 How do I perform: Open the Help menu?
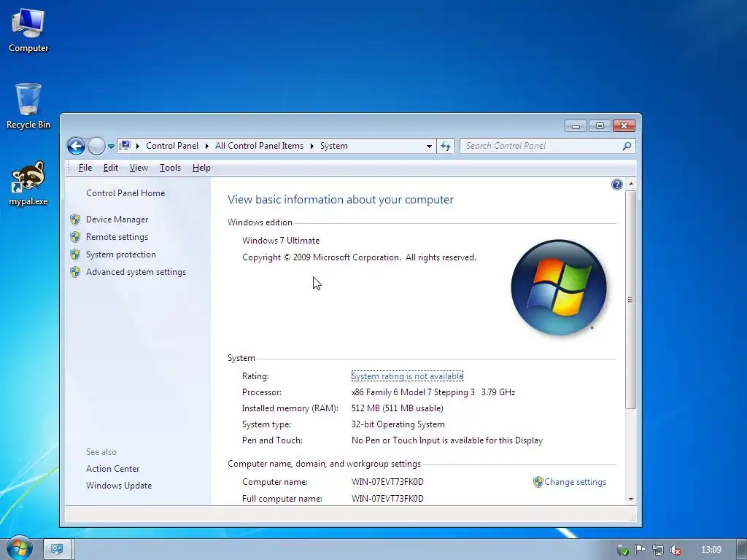(x=201, y=168)
